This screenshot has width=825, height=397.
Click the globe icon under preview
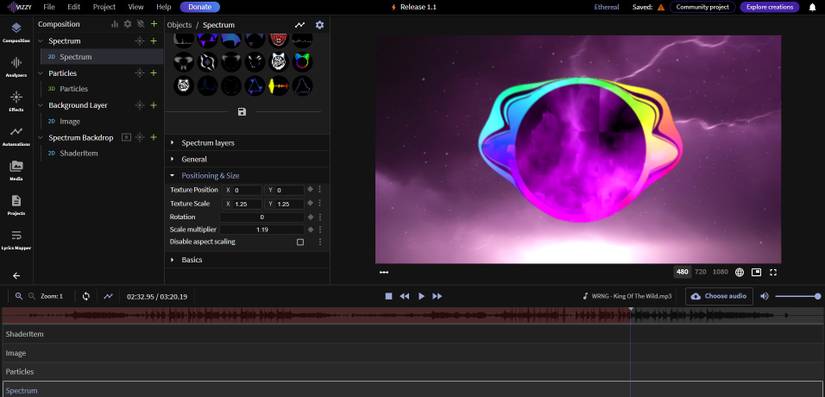pos(739,272)
